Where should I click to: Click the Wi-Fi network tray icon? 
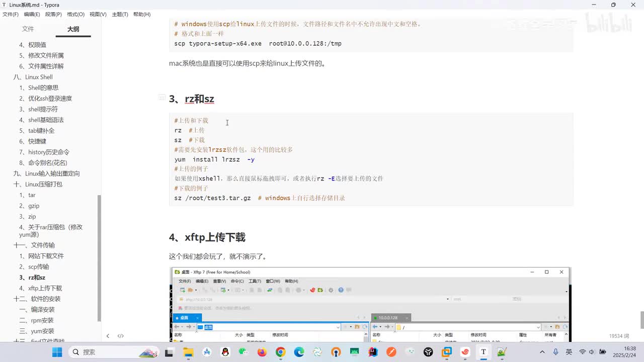(583, 352)
